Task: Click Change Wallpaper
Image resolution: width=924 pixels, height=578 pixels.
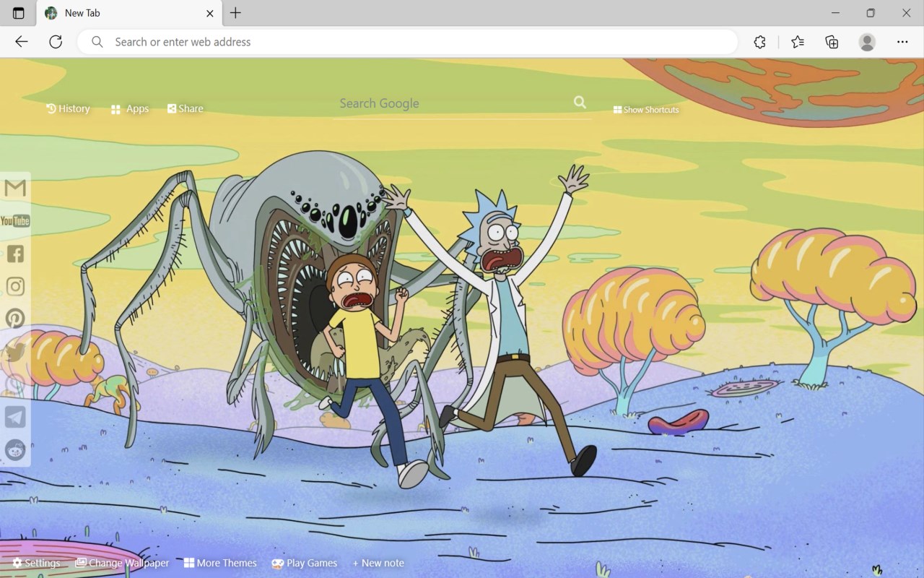Action: pyautogui.click(x=122, y=563)
